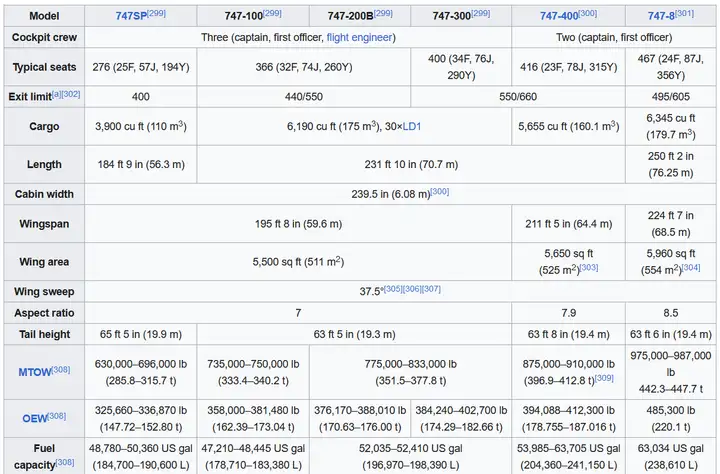The image size is (720, 474).
Task: Open citation 299 beside 747-300
Action: tap(481, 13)
